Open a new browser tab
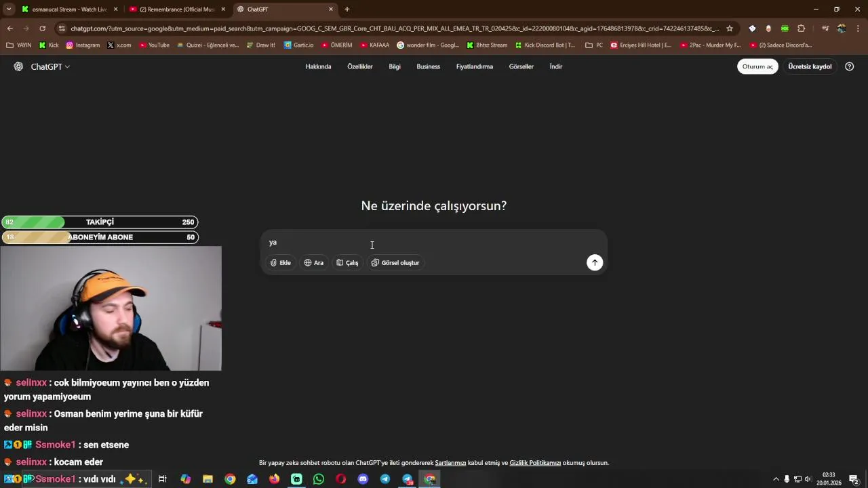This screenshot has height=488, width=868. [x=347, y=9]
